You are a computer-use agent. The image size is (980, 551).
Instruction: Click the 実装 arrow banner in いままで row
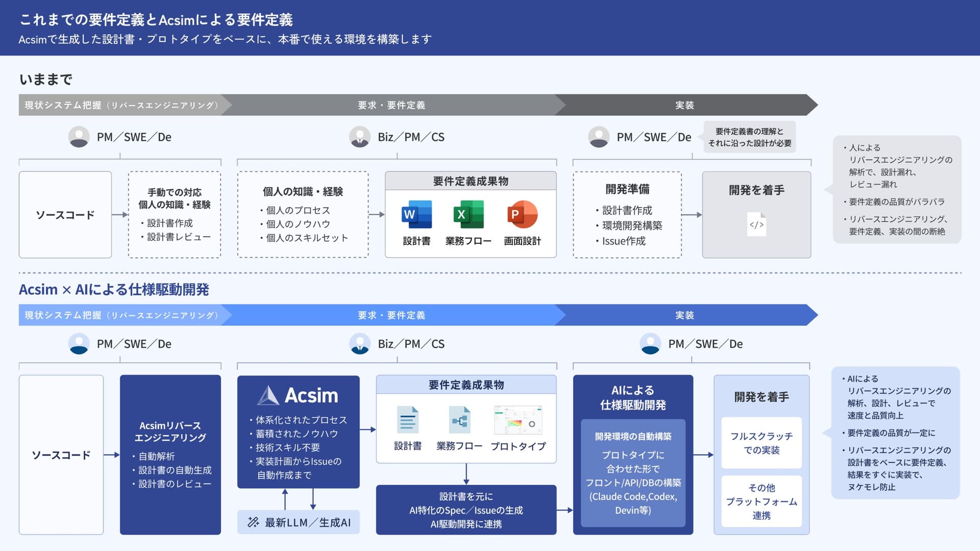[684, 105]
